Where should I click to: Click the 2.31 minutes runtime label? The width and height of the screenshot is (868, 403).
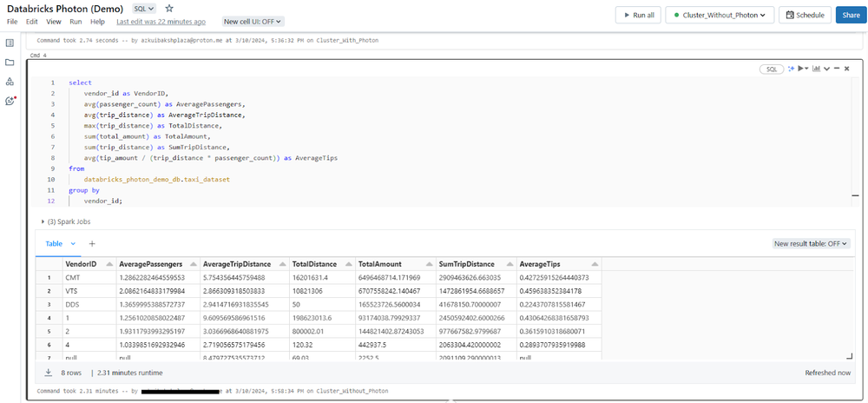point(129,373)
